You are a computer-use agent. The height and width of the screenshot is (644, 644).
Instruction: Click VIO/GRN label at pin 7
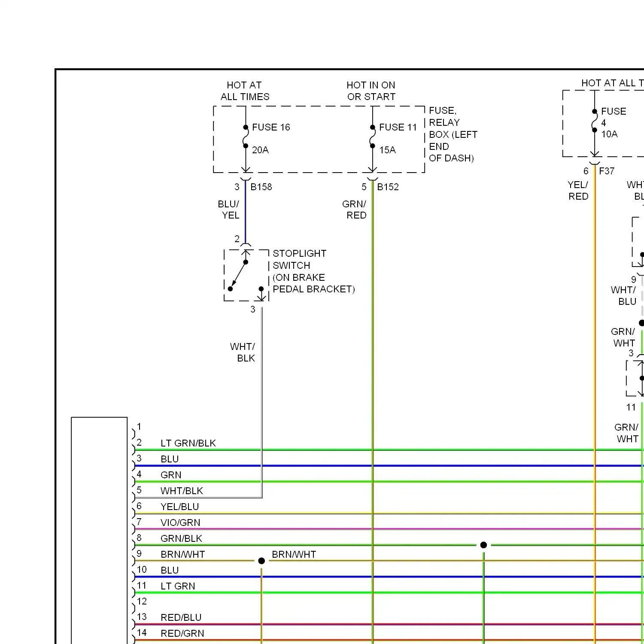180,523
